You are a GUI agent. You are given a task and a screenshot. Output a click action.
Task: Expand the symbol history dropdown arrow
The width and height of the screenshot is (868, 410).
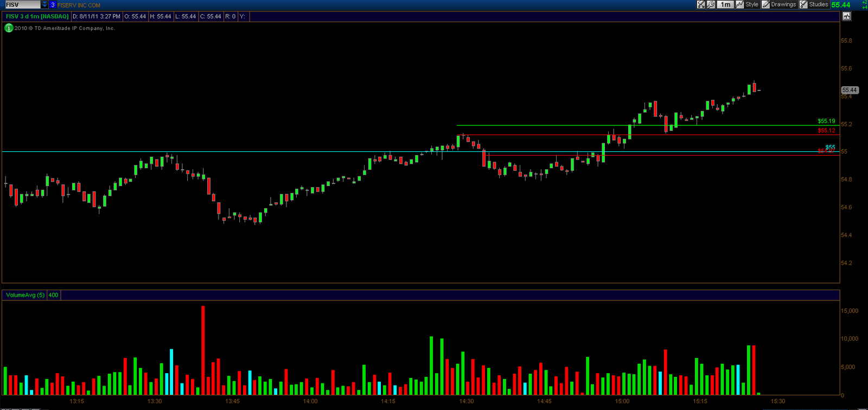pos(44,4)
